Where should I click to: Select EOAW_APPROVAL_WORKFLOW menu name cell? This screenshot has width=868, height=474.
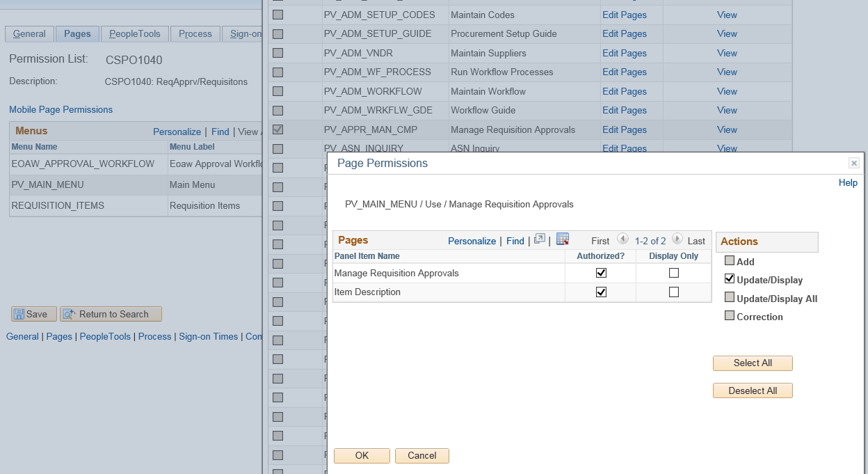83,164
